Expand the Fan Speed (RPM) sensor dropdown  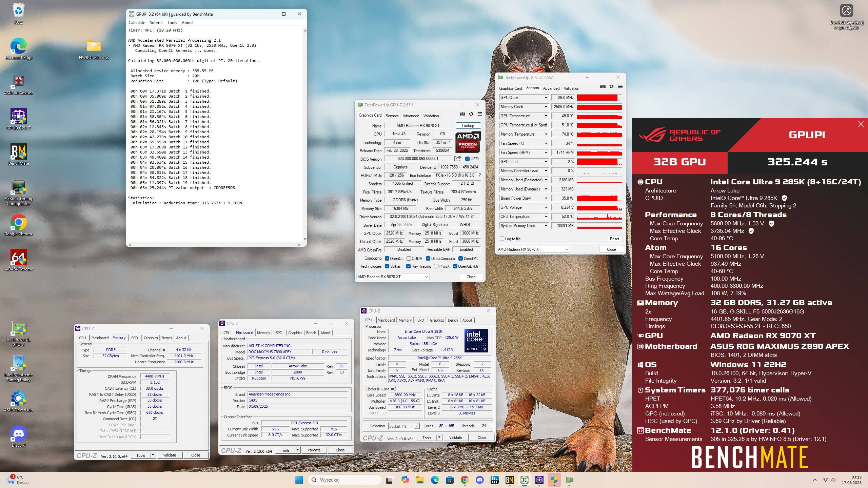pos(546,152)
